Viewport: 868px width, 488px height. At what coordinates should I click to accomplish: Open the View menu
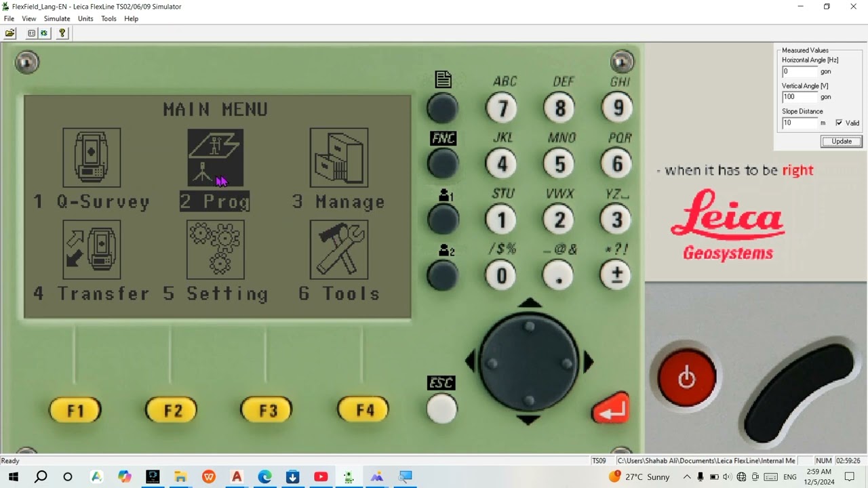(28, 18)
